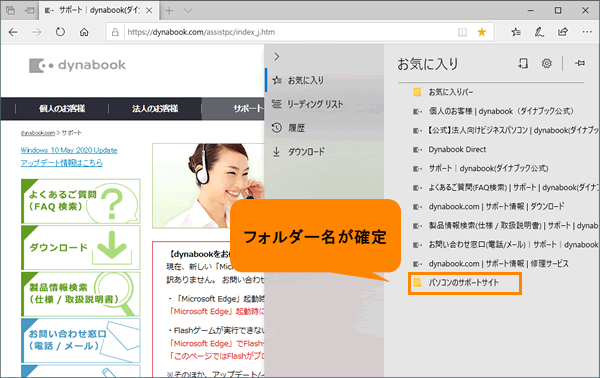Go back with the browser back arrow

13,32
